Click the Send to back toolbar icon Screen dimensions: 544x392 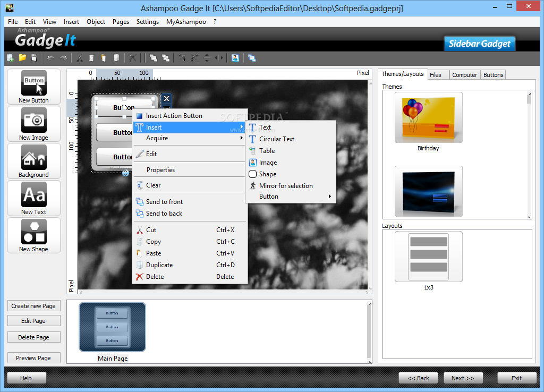[x=166, y=58]
